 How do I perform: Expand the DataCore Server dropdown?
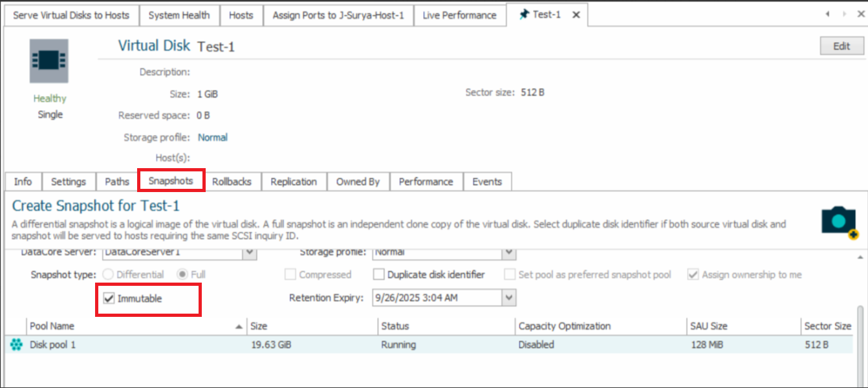coord(250,252)
